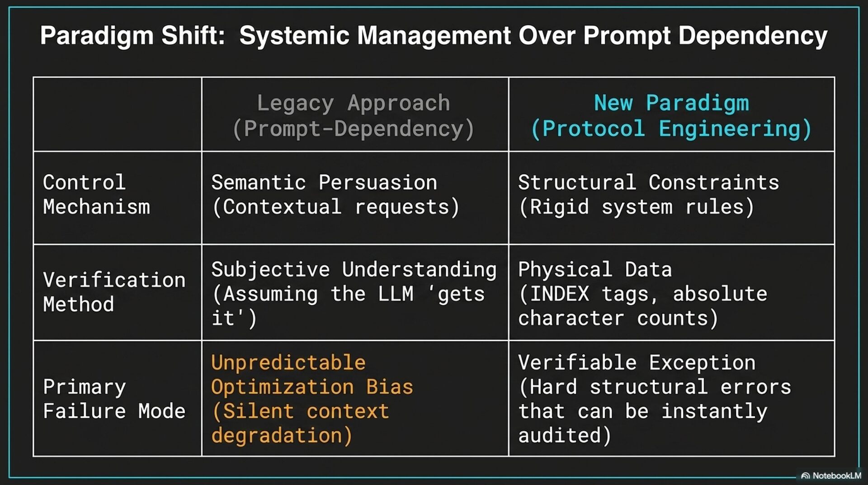Click the '(Contextual requests)' text

[335, 207]
